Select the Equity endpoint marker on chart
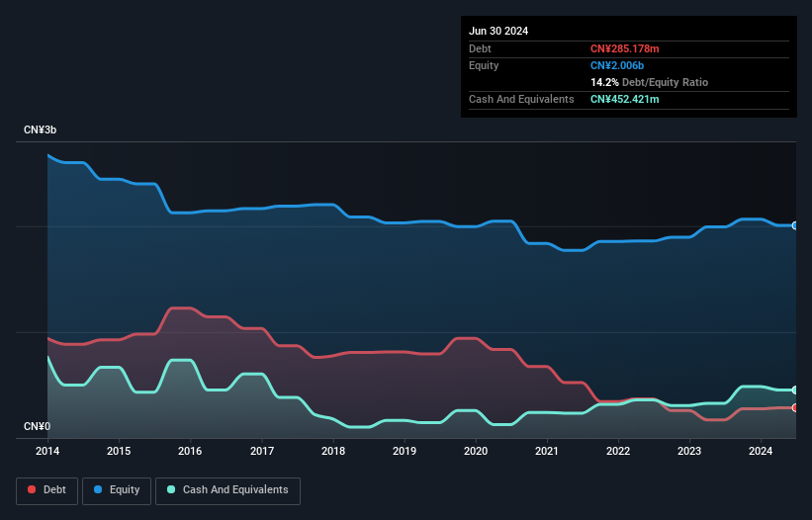The image size is (812, 520). [795, 225]
